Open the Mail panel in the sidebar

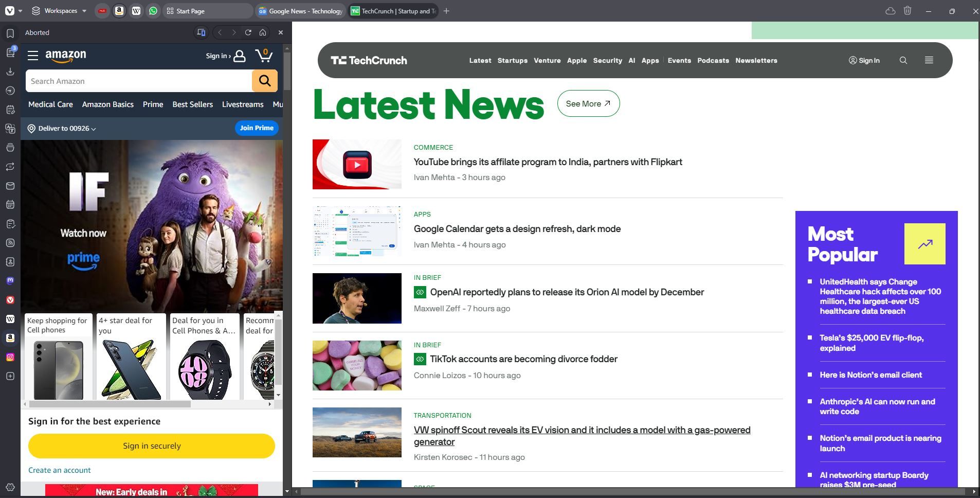pyautogui.click(x=10, y=186)
